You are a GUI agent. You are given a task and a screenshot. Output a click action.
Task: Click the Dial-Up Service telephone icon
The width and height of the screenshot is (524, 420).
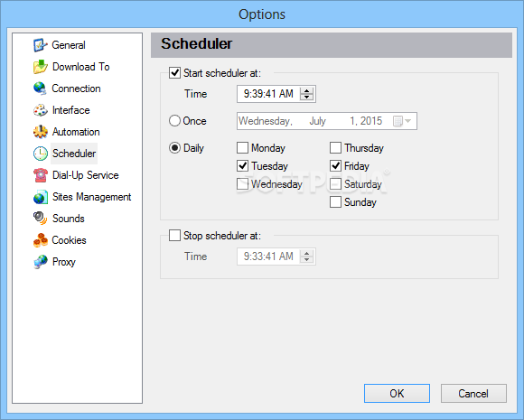coord(40,175)
